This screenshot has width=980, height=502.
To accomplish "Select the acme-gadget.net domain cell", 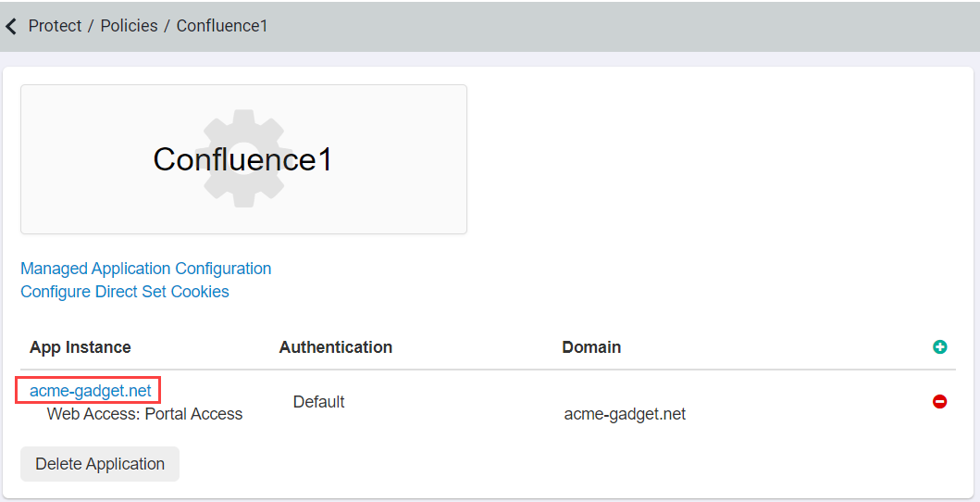I will point(625,414).
